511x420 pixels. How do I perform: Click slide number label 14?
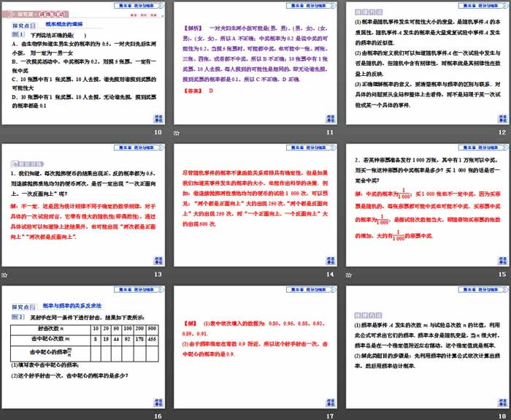pos(330,275)
